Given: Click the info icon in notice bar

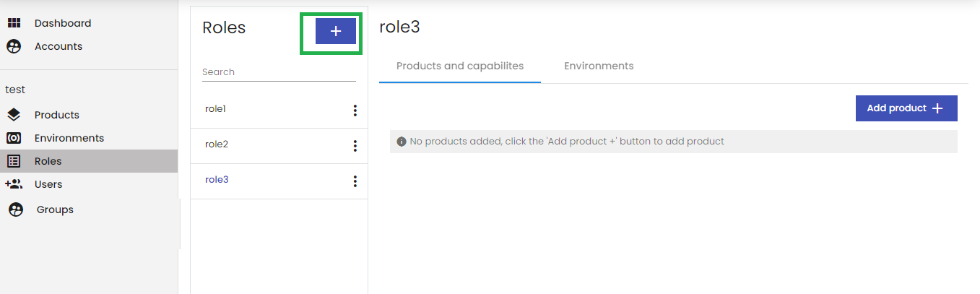Looking at the screenshot, I should click(x=402, y=142).
